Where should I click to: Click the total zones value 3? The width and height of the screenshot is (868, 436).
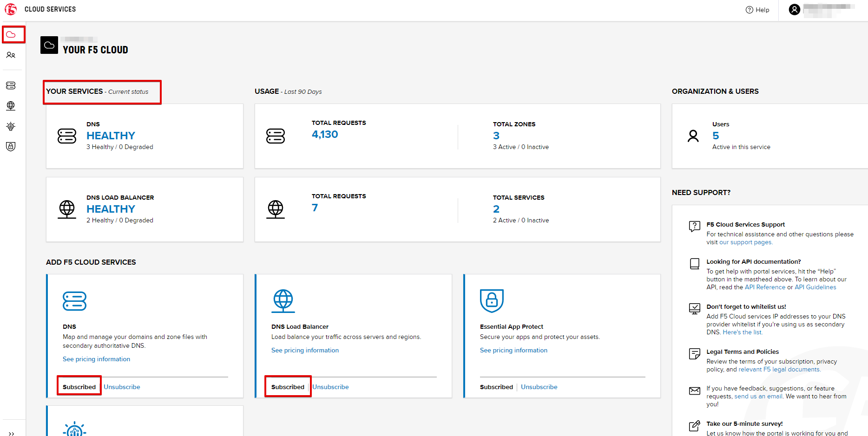496,136
